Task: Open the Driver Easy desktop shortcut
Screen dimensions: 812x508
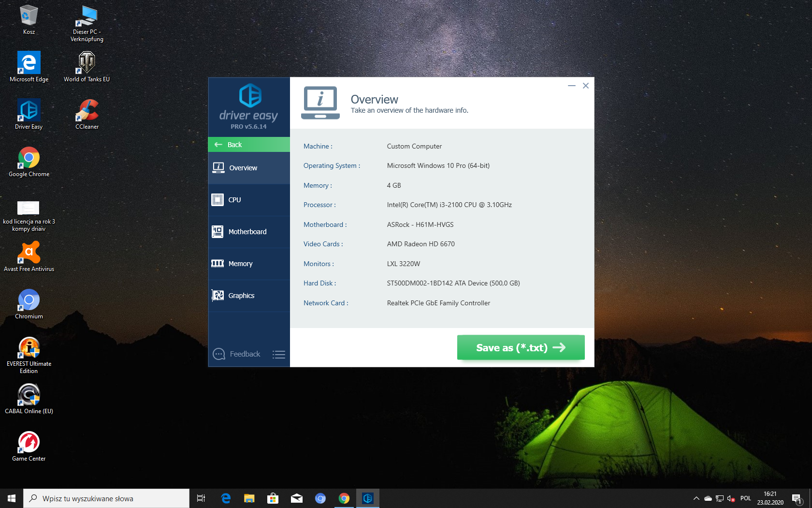Action: click(x=29, y=114)
